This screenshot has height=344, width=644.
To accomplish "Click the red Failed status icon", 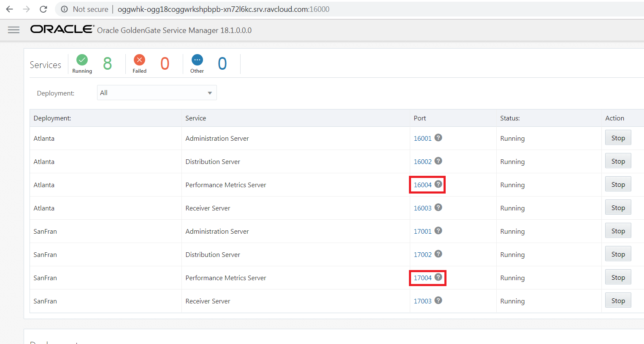I will click(139, 60).
